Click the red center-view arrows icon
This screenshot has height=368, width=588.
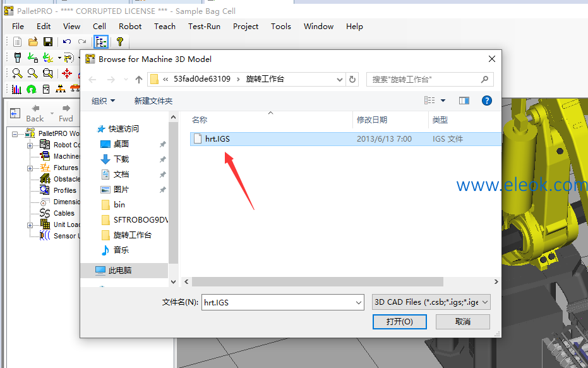[x=67, y=73]
